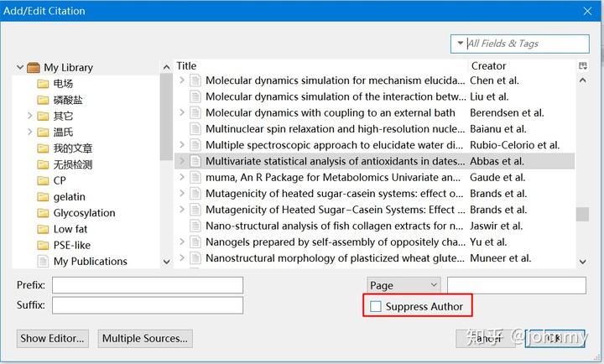This screenshot has width=604, height=364.
Task: Click the folder icon next to 电场
Action: 43,84
